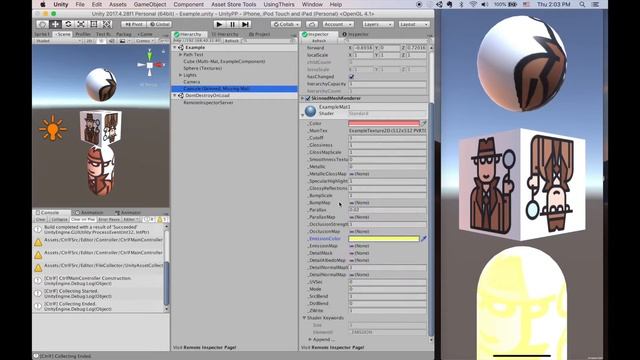Click the pink Color swatch
The height and width of the screenshot is (360, 640).
[x=384, y=123]
